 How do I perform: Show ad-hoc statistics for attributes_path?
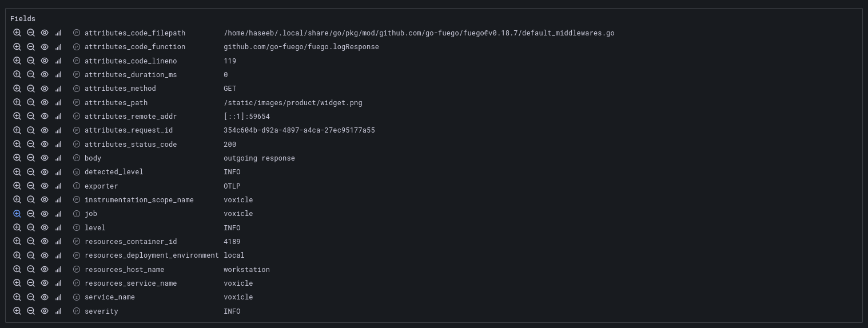pos(58,103)
